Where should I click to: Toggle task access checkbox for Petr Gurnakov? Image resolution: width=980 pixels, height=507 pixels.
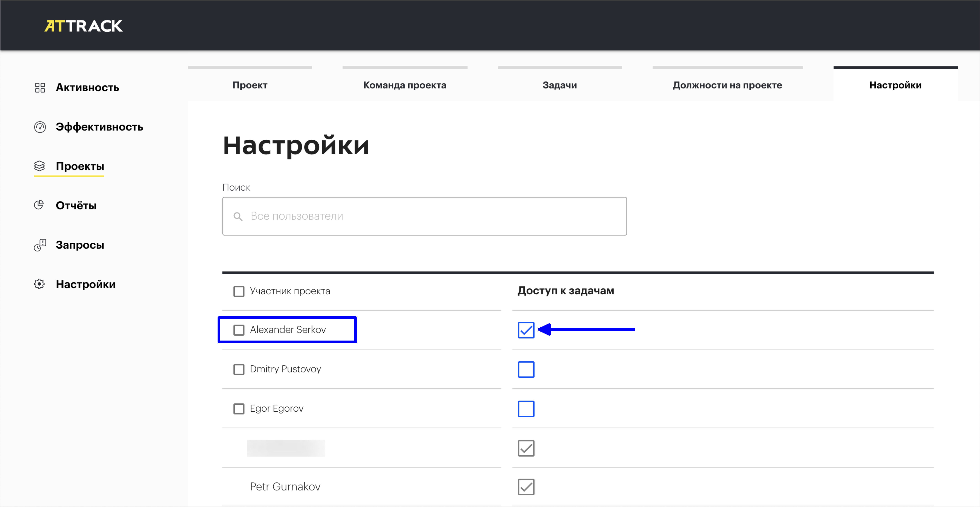[x=526, y=486]
